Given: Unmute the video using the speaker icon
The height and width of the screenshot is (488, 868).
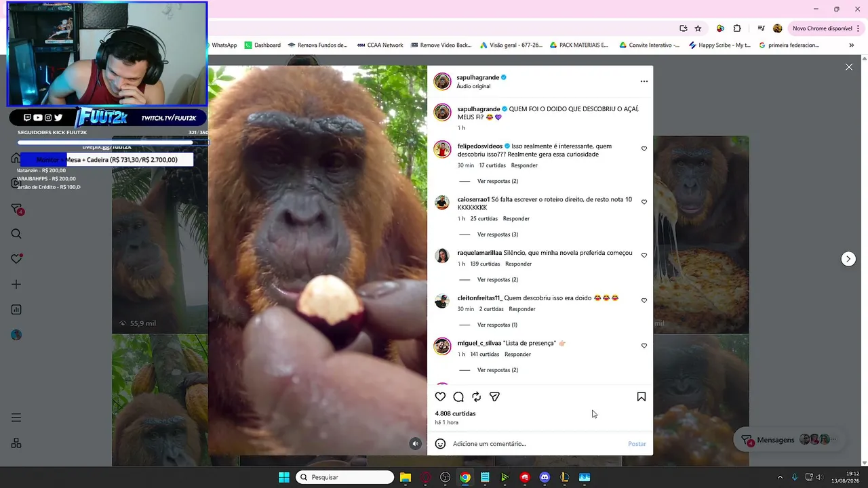Looking at the screenshot, I should pos(416,444).
